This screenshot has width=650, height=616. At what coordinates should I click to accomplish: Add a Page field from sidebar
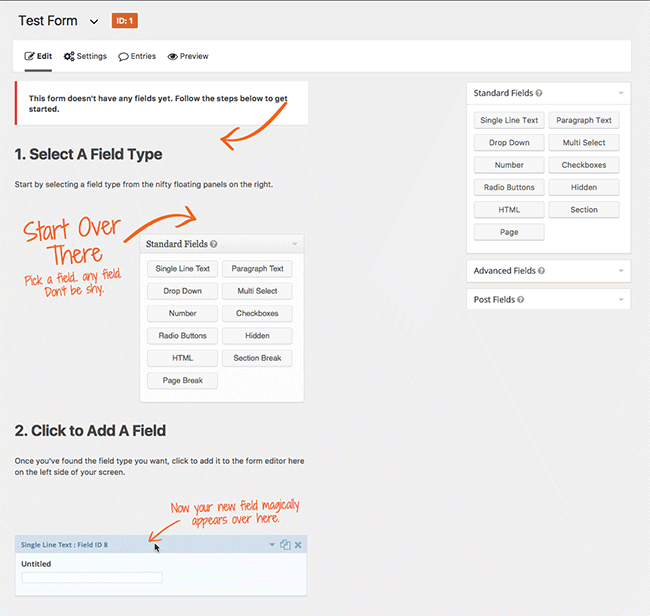pos(509,232)
